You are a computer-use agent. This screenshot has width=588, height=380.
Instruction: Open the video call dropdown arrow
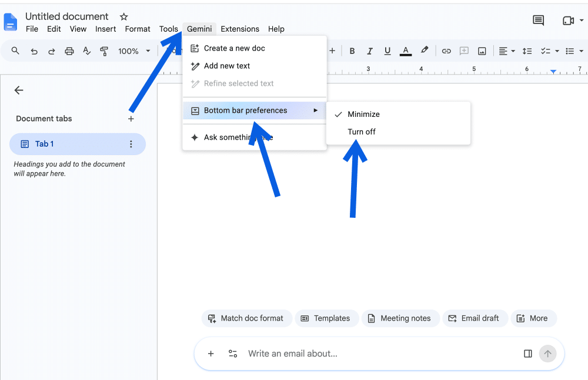(582, 21)
